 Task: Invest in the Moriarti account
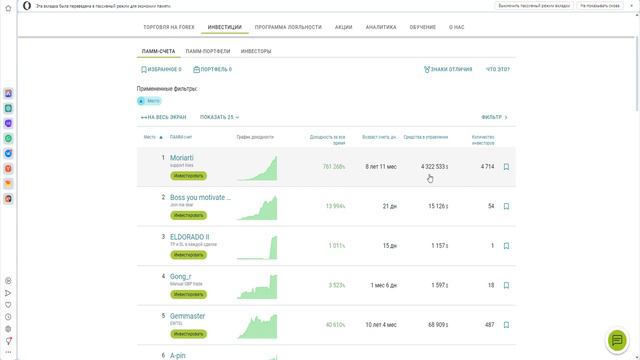coord(189,176)
